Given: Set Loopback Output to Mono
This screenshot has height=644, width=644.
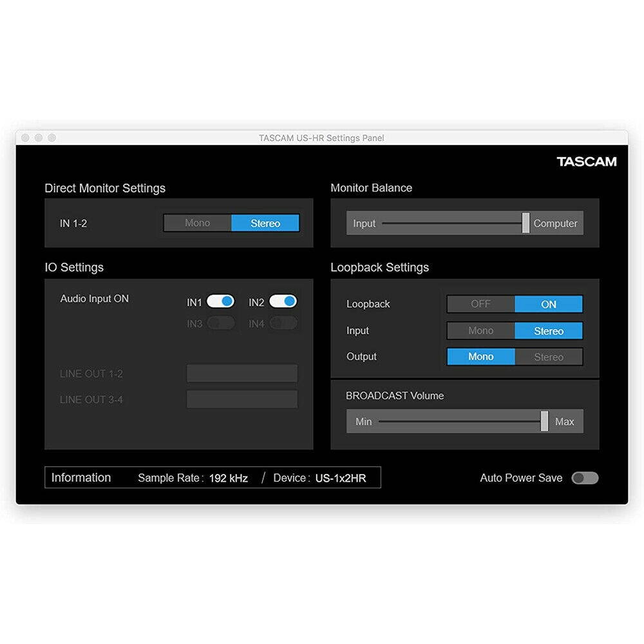Looking at the screenshot, I should click(x=480, y=357).
